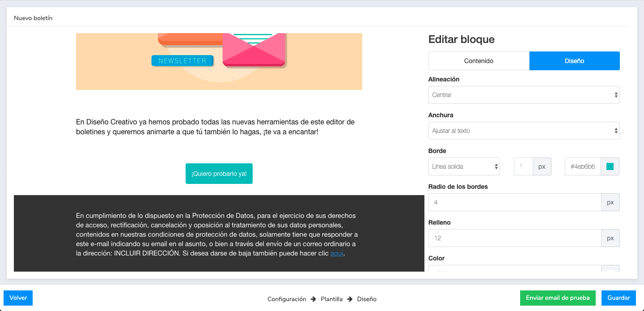
Task: Click the Plantilla breadcrumb step
Action: 331,299
